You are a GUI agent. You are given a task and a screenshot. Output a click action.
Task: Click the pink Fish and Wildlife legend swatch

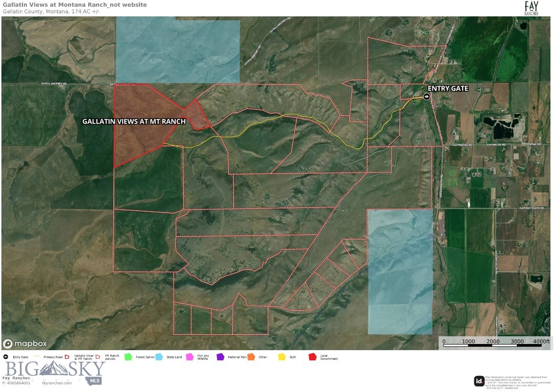[x=190, y=357]
